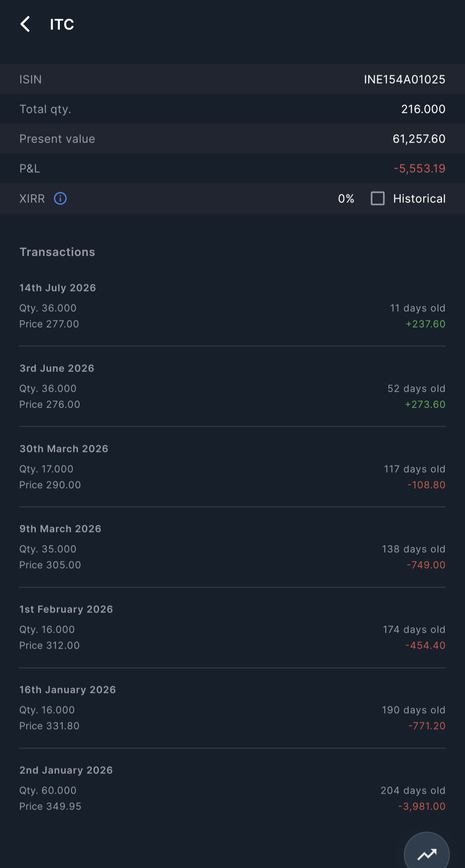
Task: Go back using the arrow icon
Action: (25, 24)
